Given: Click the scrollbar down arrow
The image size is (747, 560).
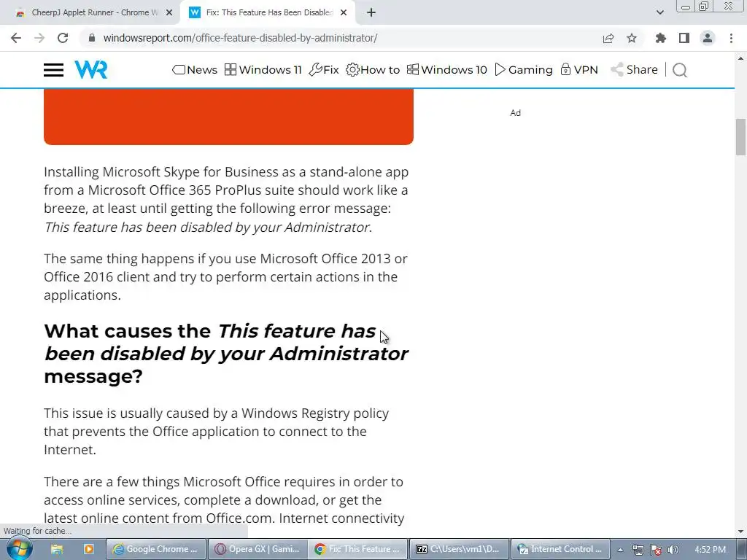Looking at the screenshot, I should pyautogui.click(x=740, y=532).
